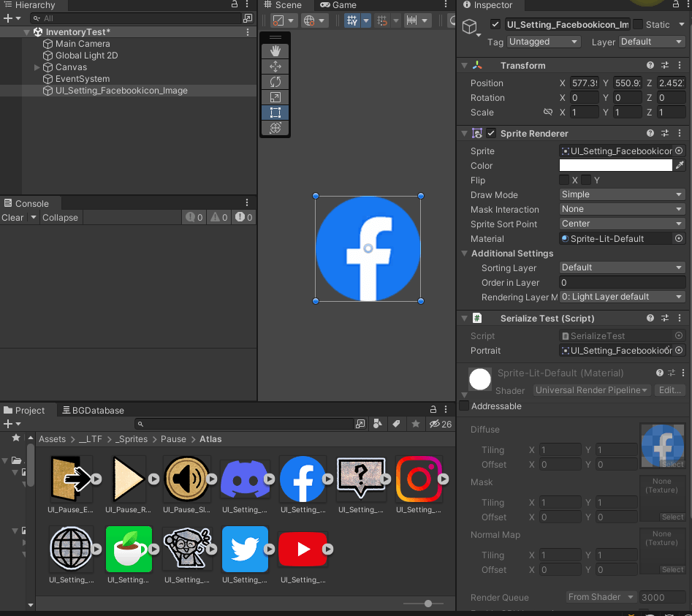Screen dimensions: 692x616
Task: Click search by label icon in Project
Action: click(x=396, y=424)
